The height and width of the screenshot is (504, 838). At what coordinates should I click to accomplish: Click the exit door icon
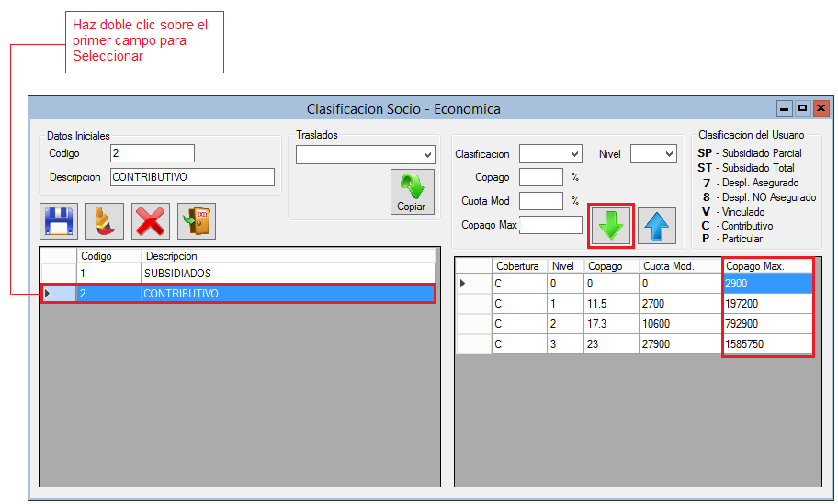(x=197, y=222)
